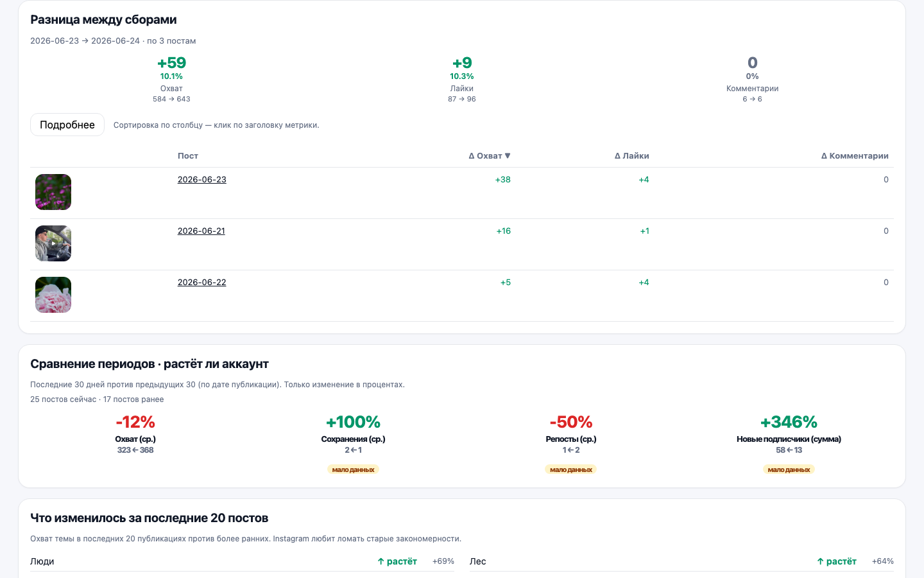Screen dimensions: 924x578
Task: Sort table by Δ Лайки header
Action: point(632,156)
